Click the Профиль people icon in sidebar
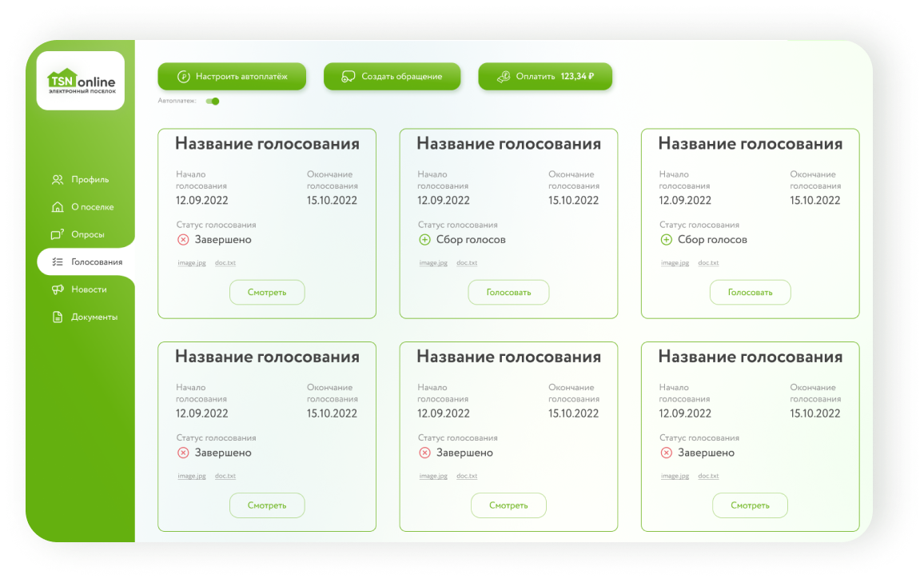The width and height of the screenshot is (924, 579). 58,180
